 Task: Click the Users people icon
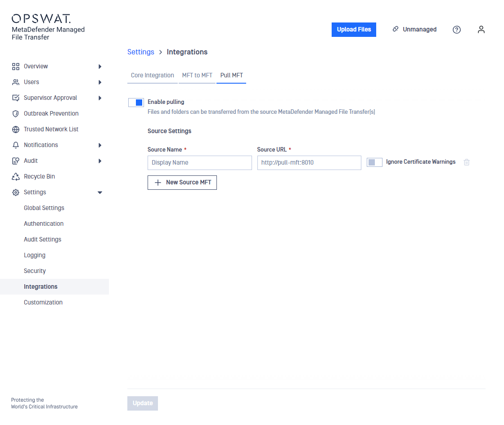[16, 82]
